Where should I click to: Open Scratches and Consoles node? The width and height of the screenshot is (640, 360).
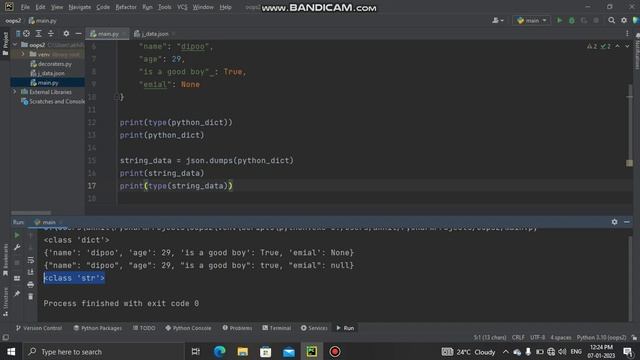pos(53,101)
